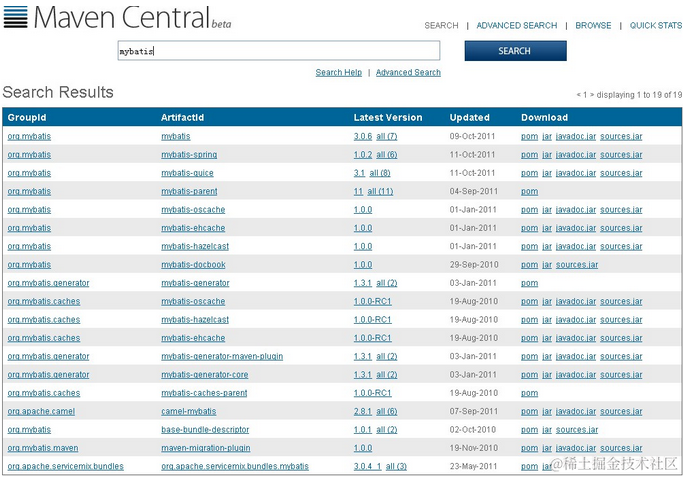The height and width of the screenshot is (477, 683).
Task: Click the mybatis search input field
Action: (x=278, y=51)
